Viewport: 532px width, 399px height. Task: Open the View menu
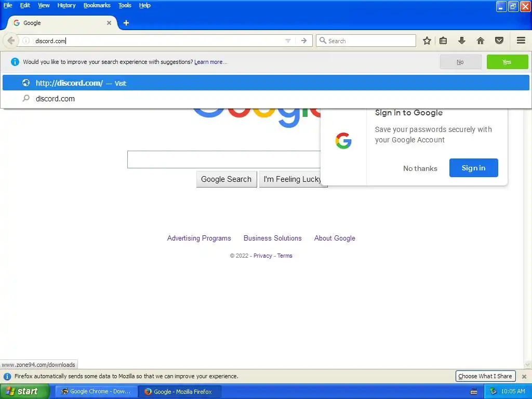point(44,5)
